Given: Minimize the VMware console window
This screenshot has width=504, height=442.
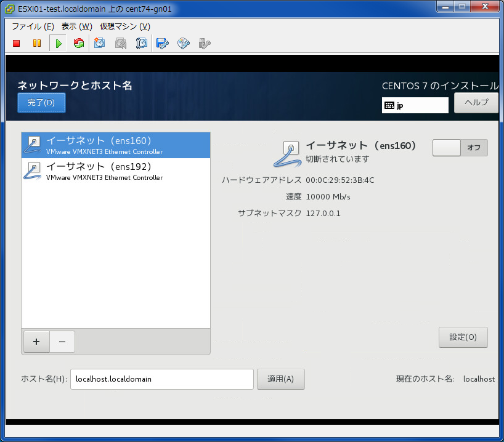Looking at the screenshot, I should (x=445, y=7).
